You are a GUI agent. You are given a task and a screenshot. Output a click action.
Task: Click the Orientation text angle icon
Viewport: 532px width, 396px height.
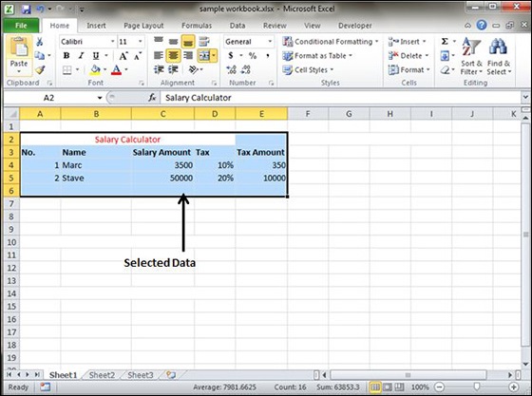[x=194, y=69]
